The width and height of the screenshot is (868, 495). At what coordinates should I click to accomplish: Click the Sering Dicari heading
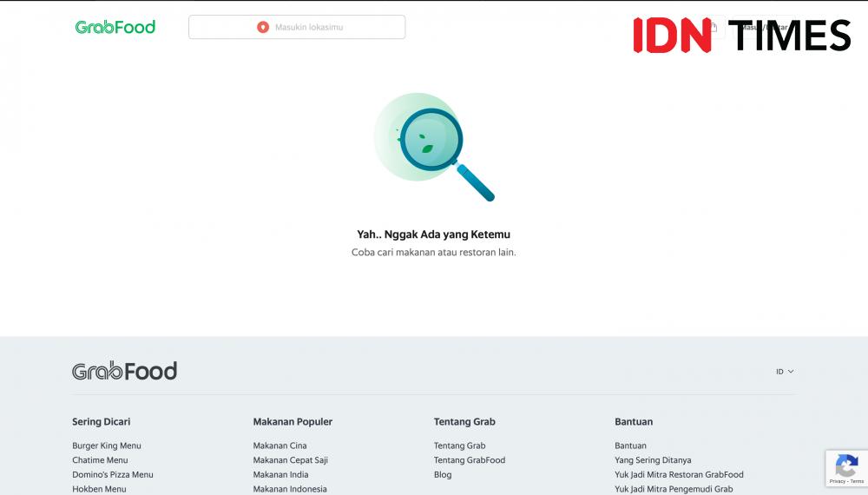[x=101, y=421]
